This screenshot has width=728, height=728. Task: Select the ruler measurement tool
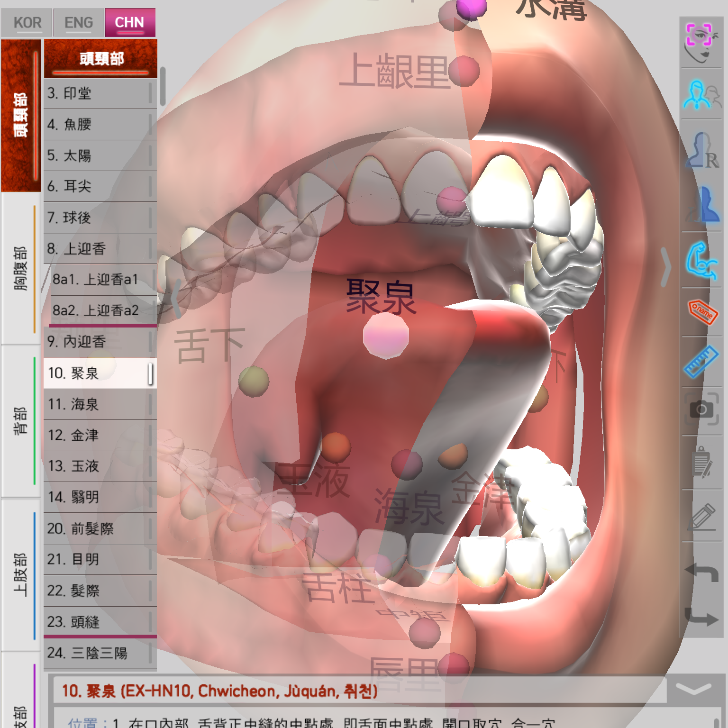pos(701,362)
